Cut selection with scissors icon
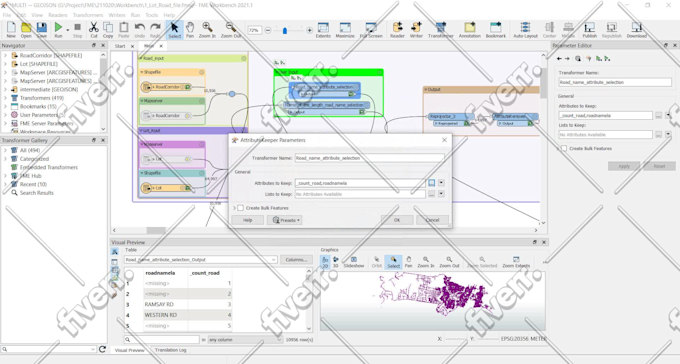The image size is (680, 364). pos(94,30)
